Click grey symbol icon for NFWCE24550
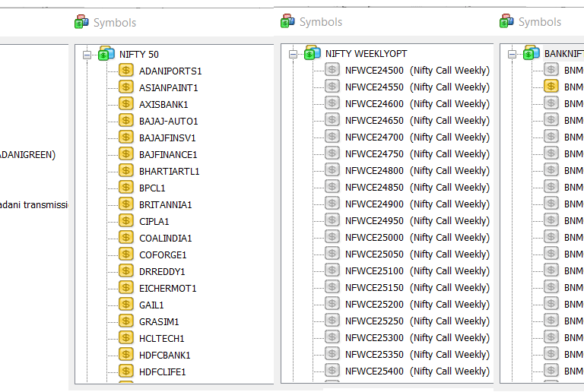The width and height of the screenshot is (584, 392). pos(332,87)
